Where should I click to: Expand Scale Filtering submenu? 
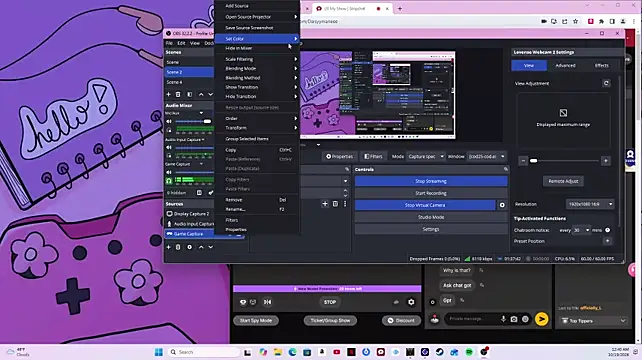pos(258,59)
